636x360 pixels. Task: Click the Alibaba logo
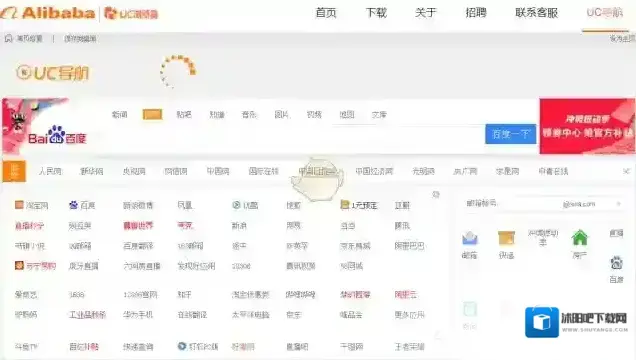(48, 13)
